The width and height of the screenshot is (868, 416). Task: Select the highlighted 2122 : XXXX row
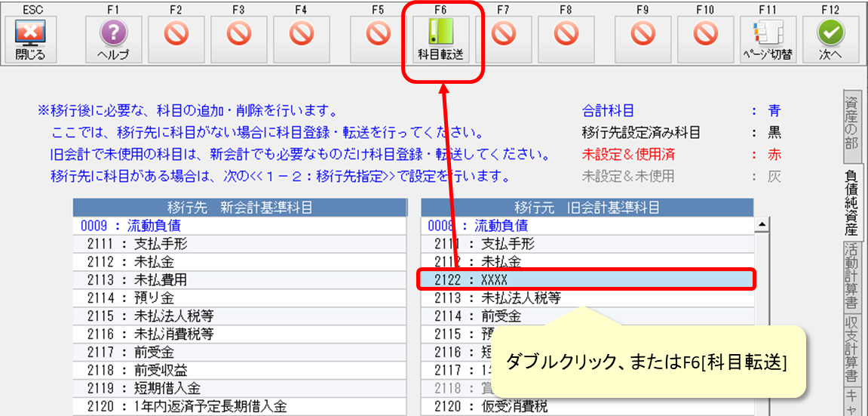pyautogui.click(x=585, y=279)
